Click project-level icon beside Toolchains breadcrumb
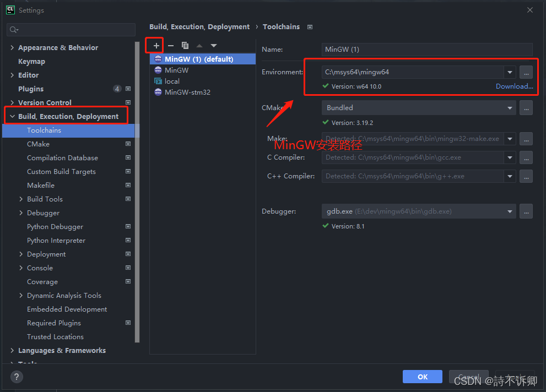The height and width of the screenshot is (392, 546). pos(310,27)
